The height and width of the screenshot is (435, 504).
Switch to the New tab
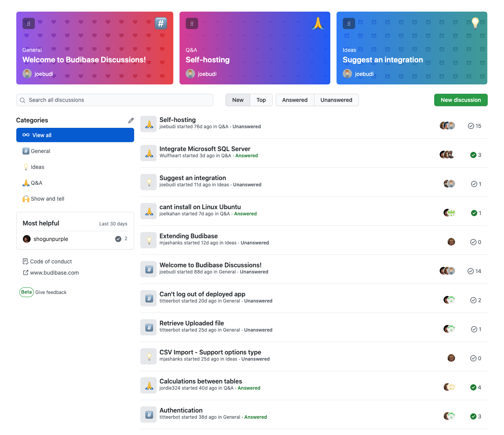238,100
